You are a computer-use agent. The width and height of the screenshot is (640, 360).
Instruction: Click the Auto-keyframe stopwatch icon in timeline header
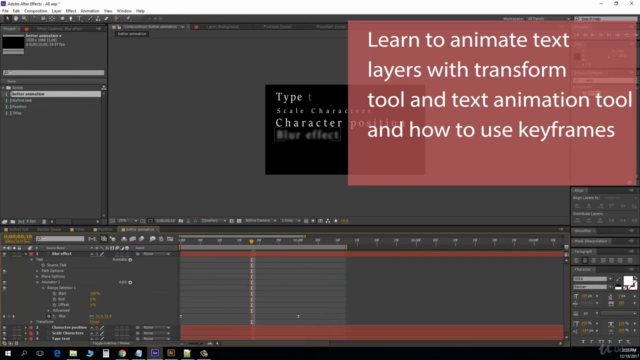coord(161,239)
